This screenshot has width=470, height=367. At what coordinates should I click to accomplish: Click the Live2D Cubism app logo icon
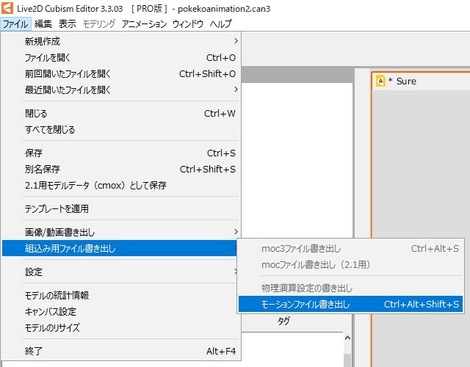tap(7, 8)
